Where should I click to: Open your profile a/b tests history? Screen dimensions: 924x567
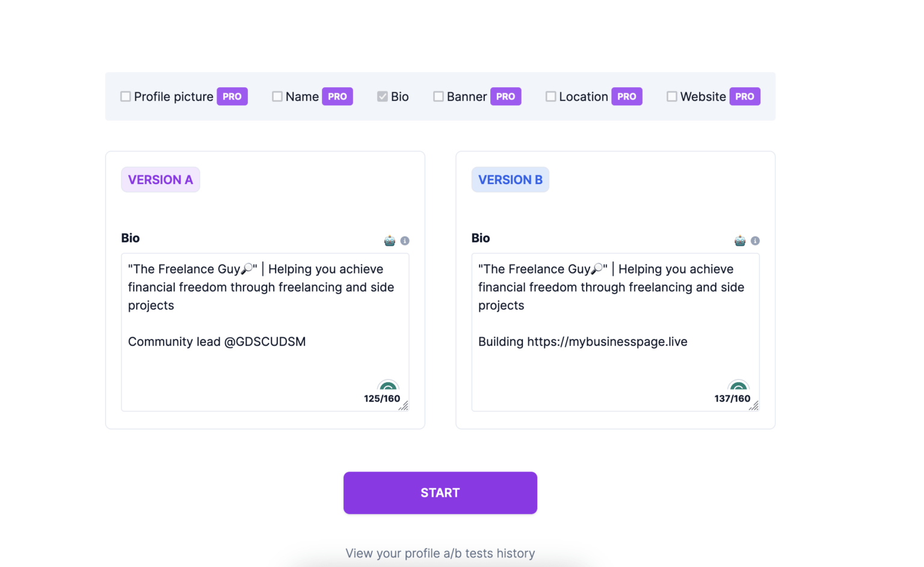440,553
